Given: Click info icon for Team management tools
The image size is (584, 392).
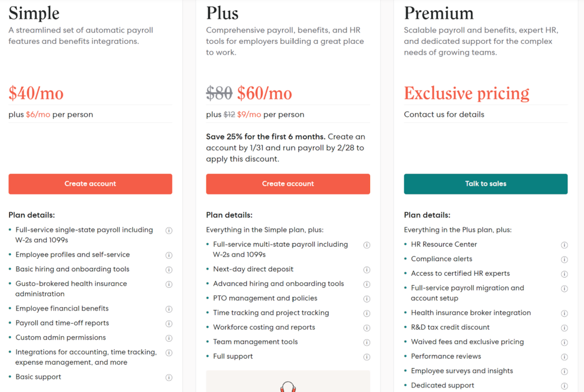Looking at the screenshot, I should [x=367, y=342].
